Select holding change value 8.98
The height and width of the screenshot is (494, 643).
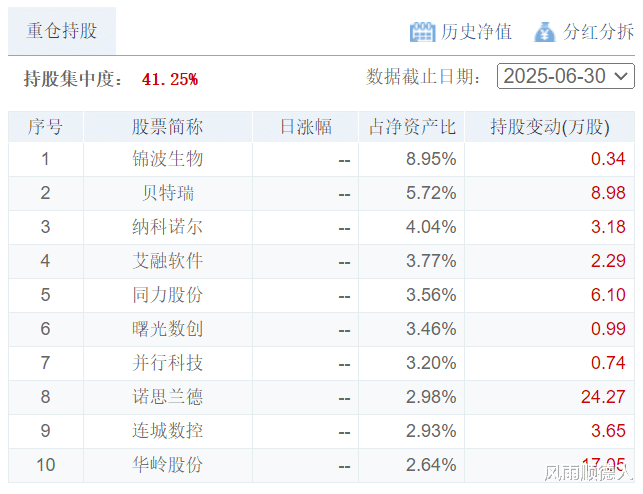(608, 193)
